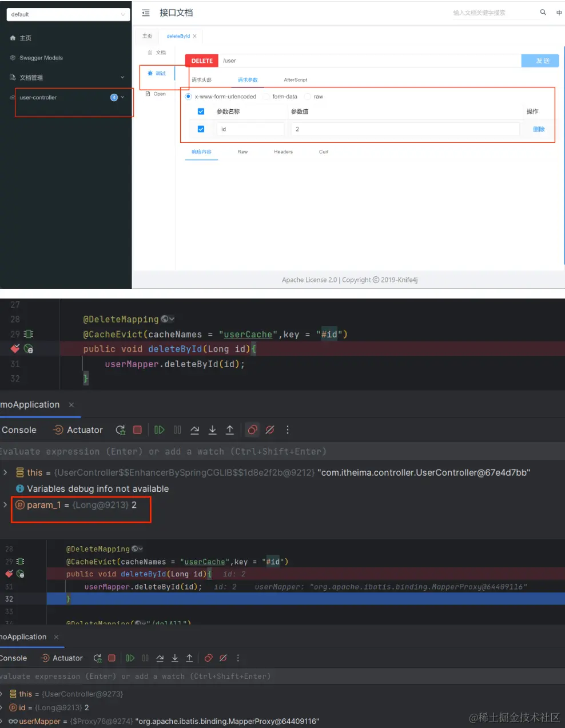Open More options in the userMapper debug toolbar
This screenshot has height=728, width=565.
(238, 658)
